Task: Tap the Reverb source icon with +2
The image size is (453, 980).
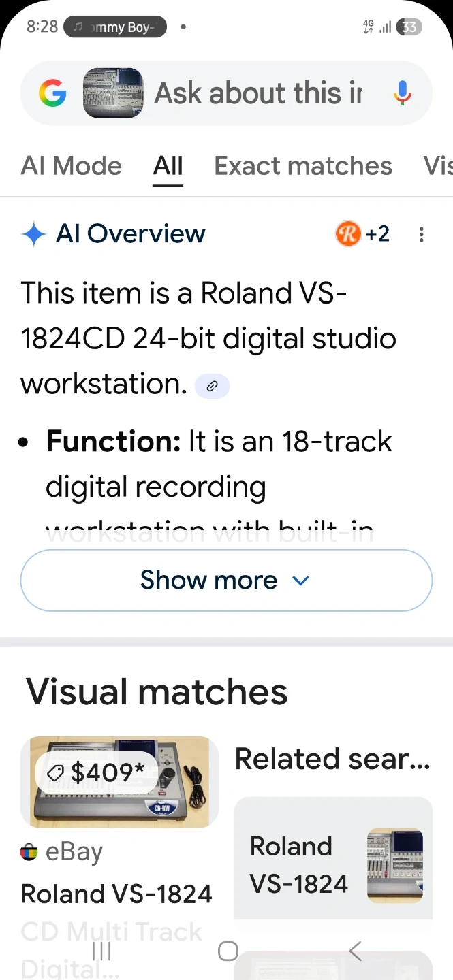Action: (362, 234)
